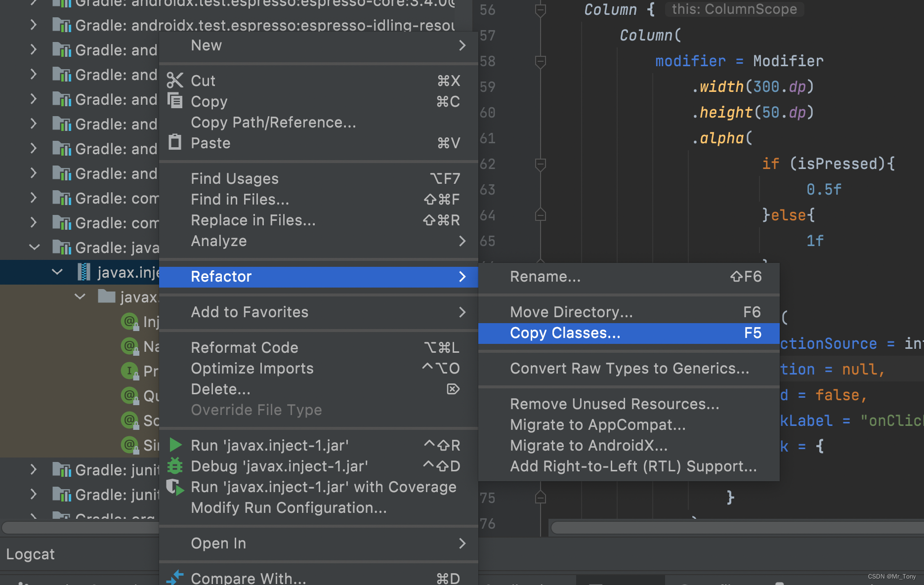Click the fold marker on line 56
Screen dimensions: 924x585
[541, 10]
